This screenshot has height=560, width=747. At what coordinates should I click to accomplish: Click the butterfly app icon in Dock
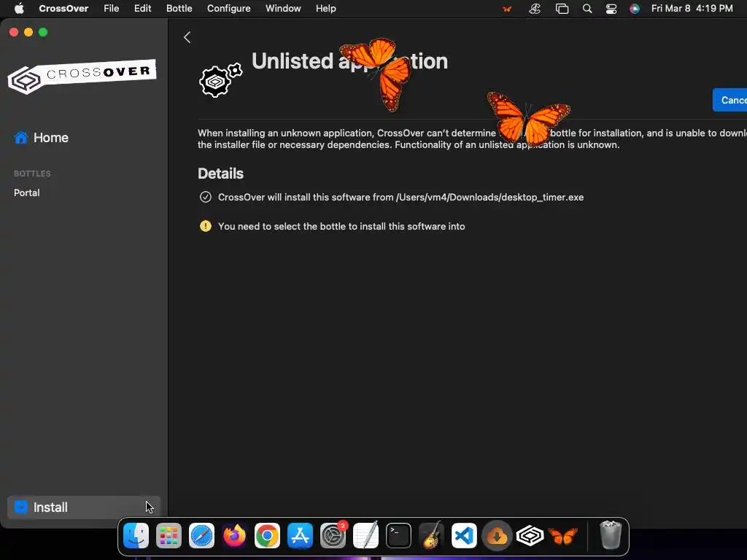tap(562, 536)
